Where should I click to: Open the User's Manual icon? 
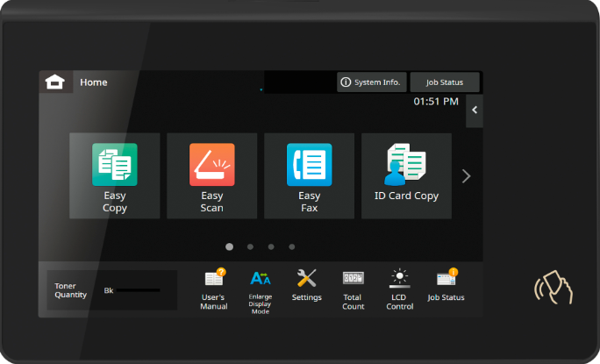click(214, 289)
